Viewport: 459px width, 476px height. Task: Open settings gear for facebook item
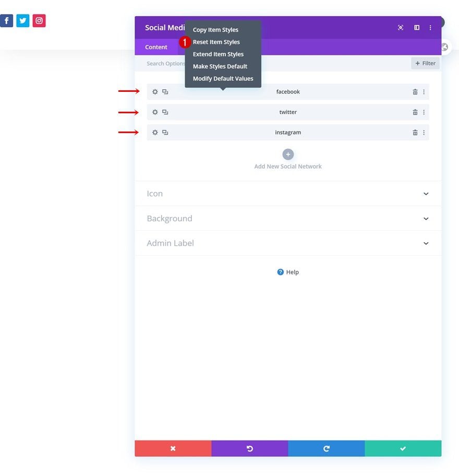coord(155,92)
